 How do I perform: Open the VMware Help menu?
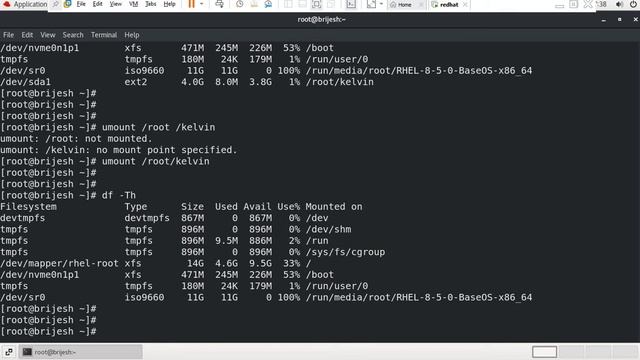pos(169,4)
